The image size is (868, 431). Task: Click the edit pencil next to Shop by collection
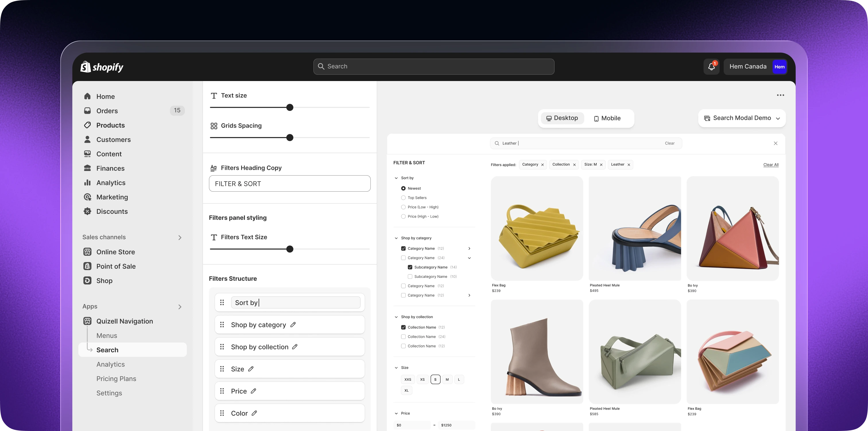[x=295, y=347]
